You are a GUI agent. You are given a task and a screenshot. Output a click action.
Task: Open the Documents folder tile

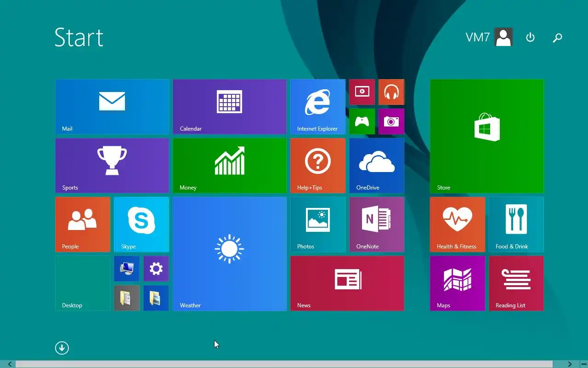point(127,298)
